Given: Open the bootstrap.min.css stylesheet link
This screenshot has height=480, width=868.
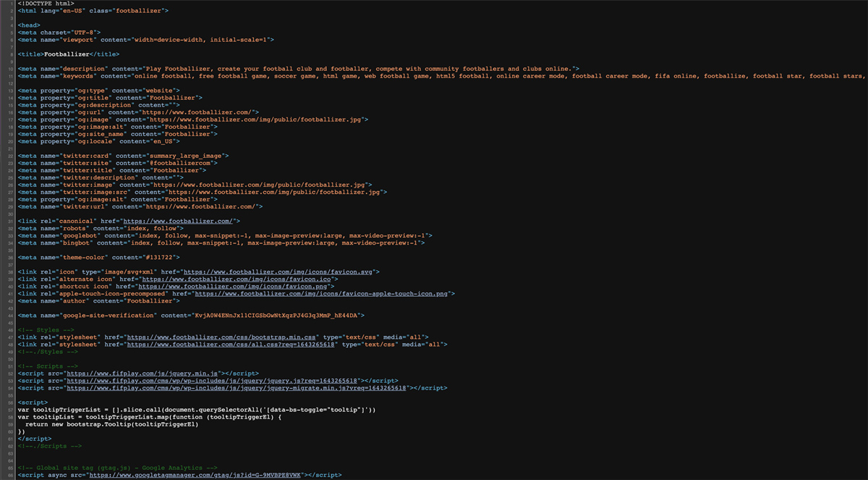Looking at the screenshot, I should [223, 337].
